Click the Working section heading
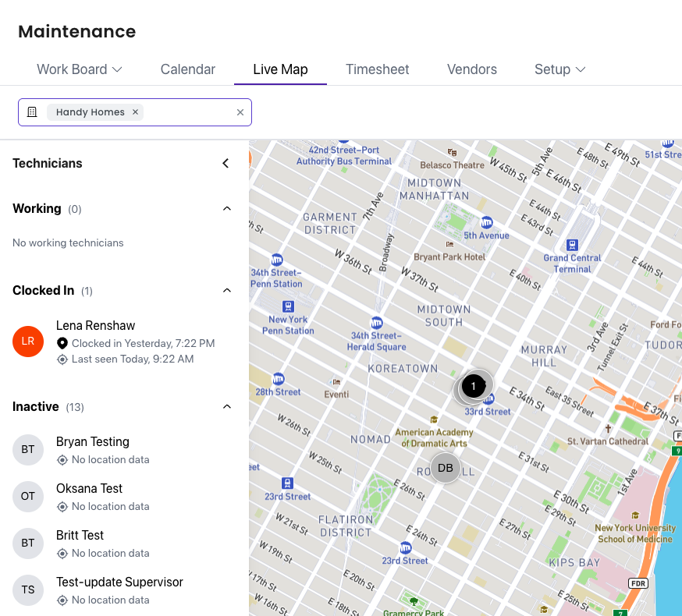Viewport: 682px width, 616px height. (x=37, y=209)
